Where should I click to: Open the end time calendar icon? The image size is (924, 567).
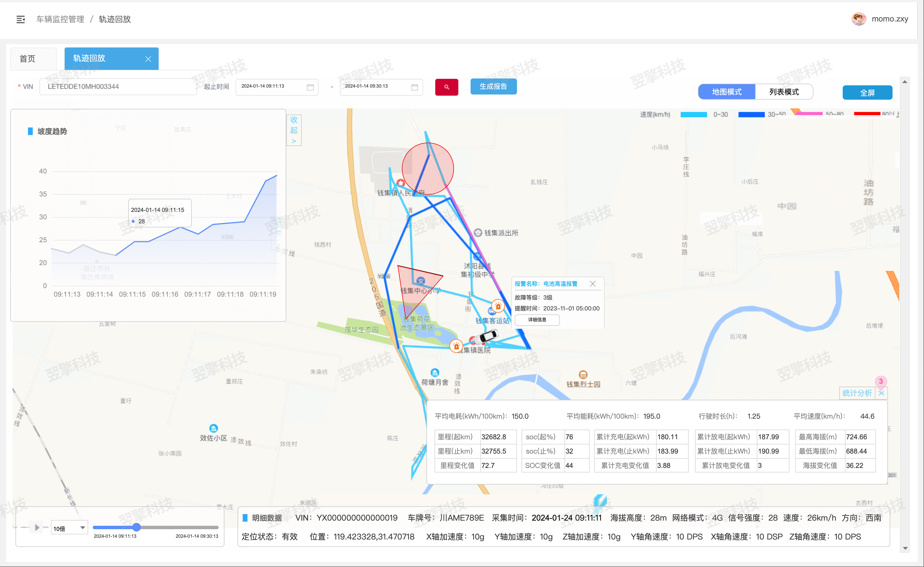tap(414, 87)
